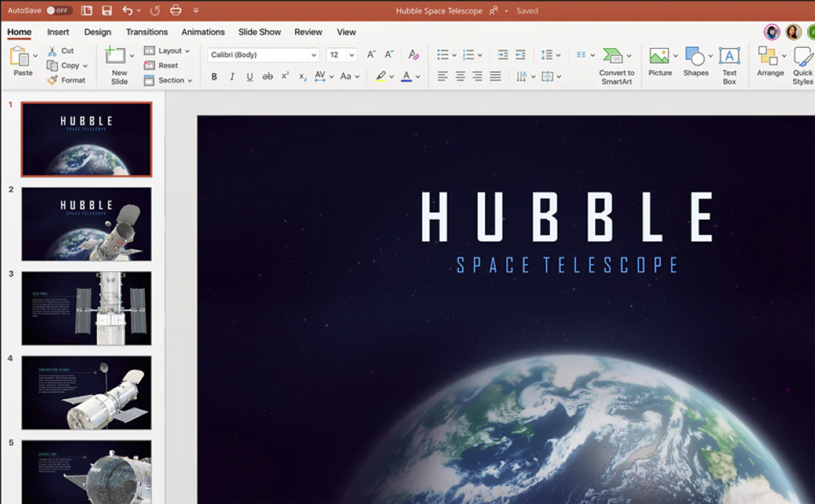Open font color dropdown arrow

tap(418, 77)
